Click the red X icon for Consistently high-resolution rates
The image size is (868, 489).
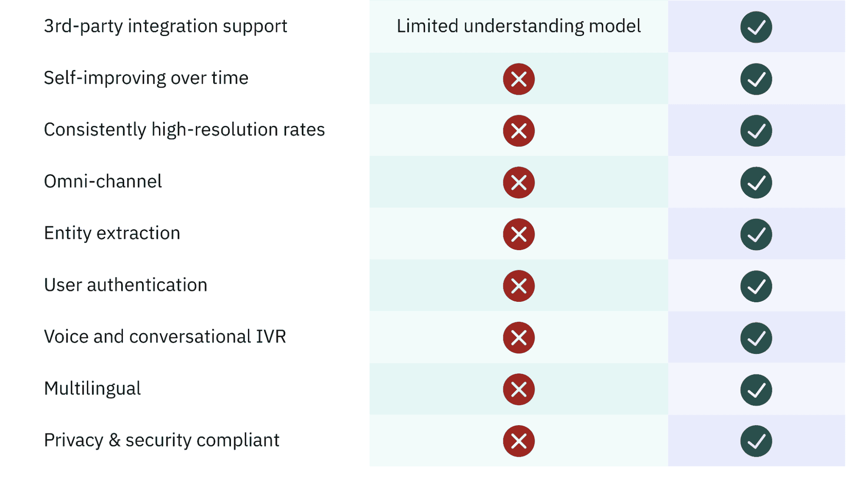tap(518, 131)
